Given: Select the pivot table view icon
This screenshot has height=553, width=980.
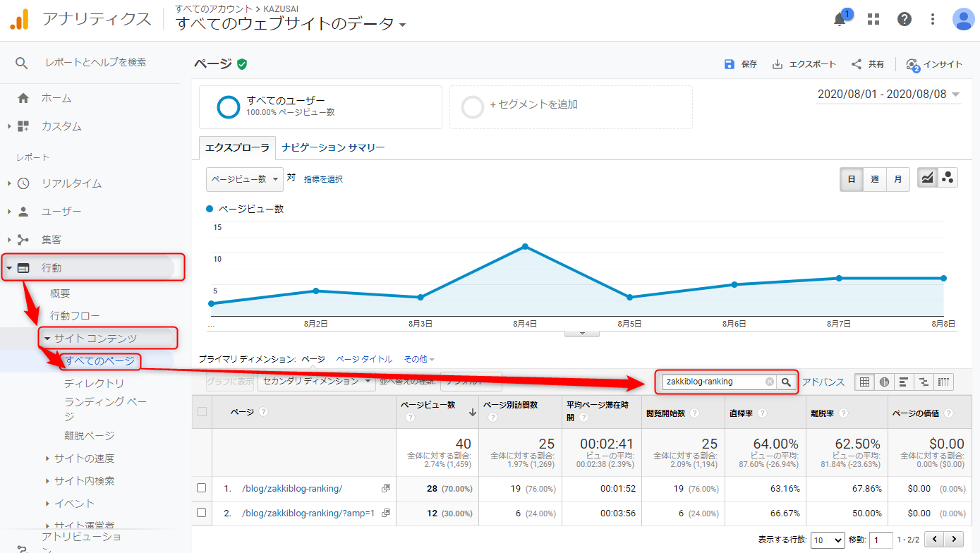Looking at the screenshot, I should pyautogui.click(x=943, y=382).
